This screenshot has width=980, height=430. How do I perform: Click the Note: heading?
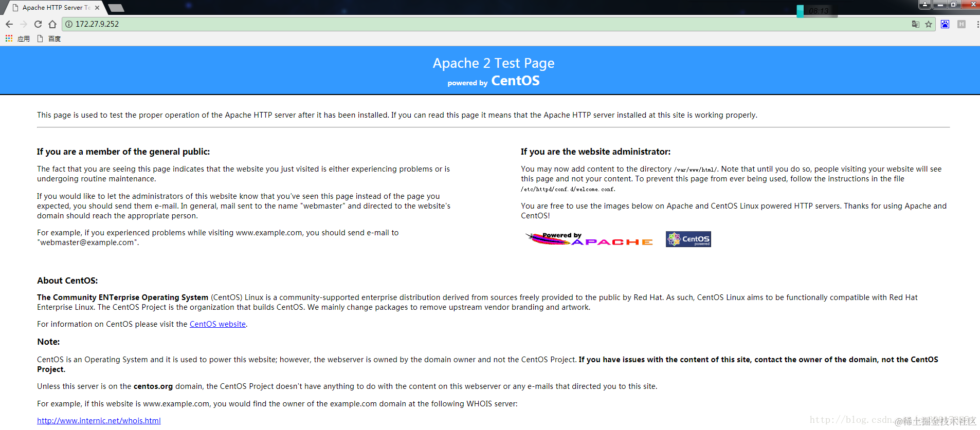click(48, 342)
